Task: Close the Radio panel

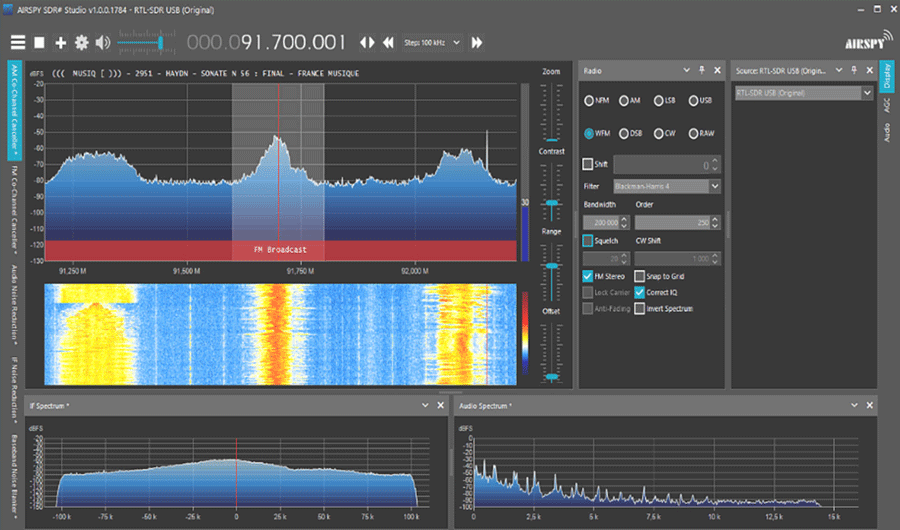Action: coord(717,70)
